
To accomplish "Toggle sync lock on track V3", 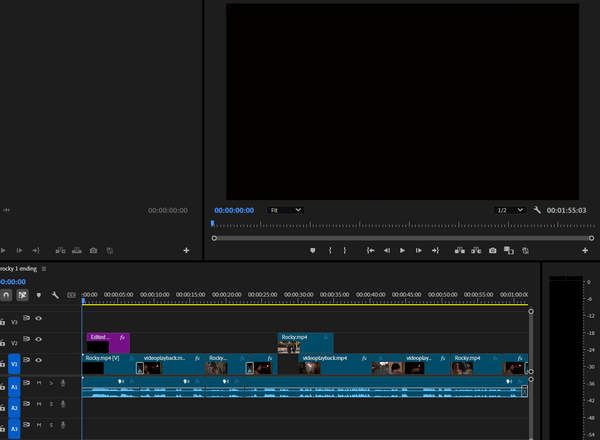I will [26, 318].
